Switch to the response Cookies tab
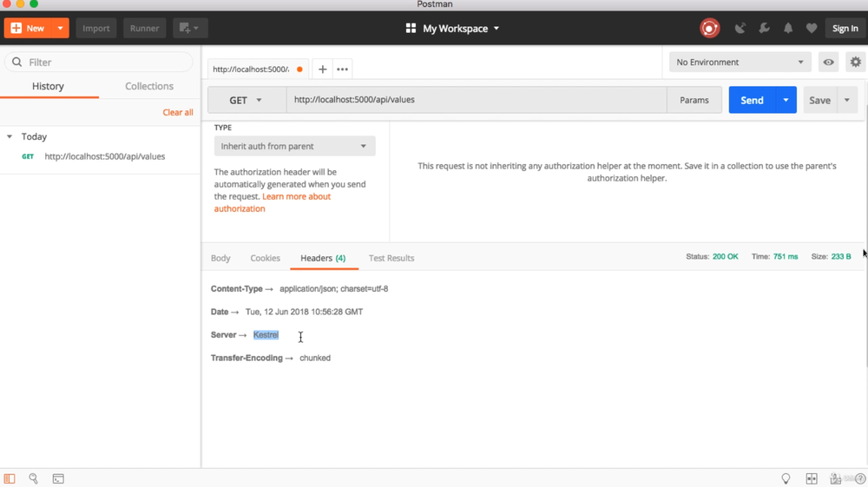 [x=265, y=258]
